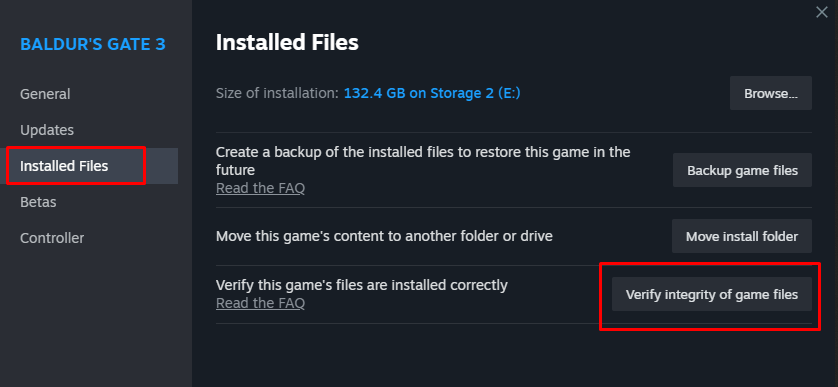This screenshot has height=387, width=838.
Task: Open Read the FAQ link under backup description
Action: coord(260,188)
